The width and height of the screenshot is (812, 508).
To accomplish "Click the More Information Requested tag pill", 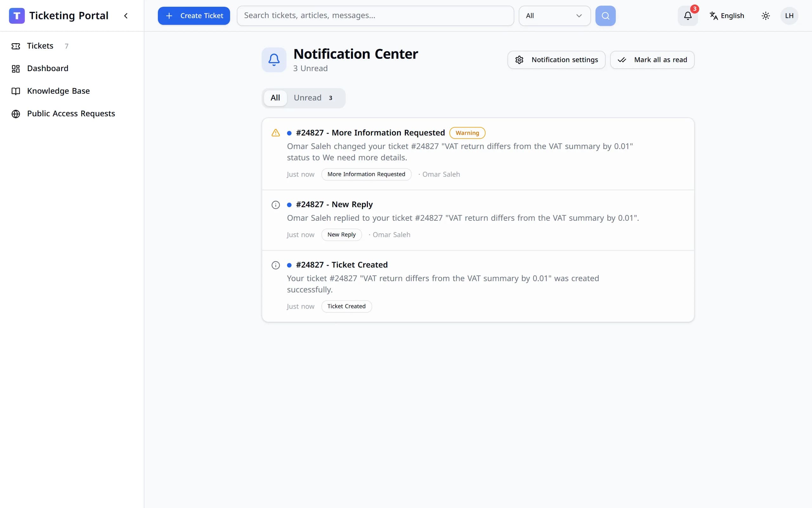I will [366, 174].
